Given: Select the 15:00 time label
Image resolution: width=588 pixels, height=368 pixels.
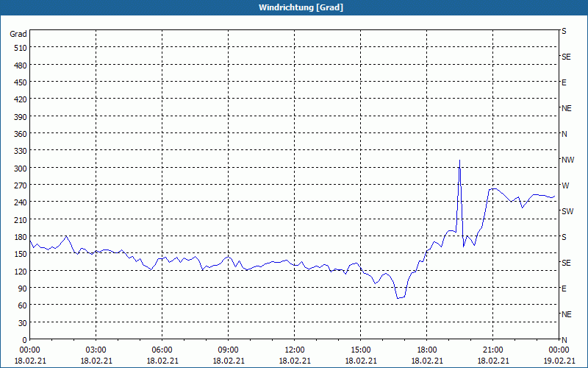Looking at the screenshot, I should [x=361, y=350].
